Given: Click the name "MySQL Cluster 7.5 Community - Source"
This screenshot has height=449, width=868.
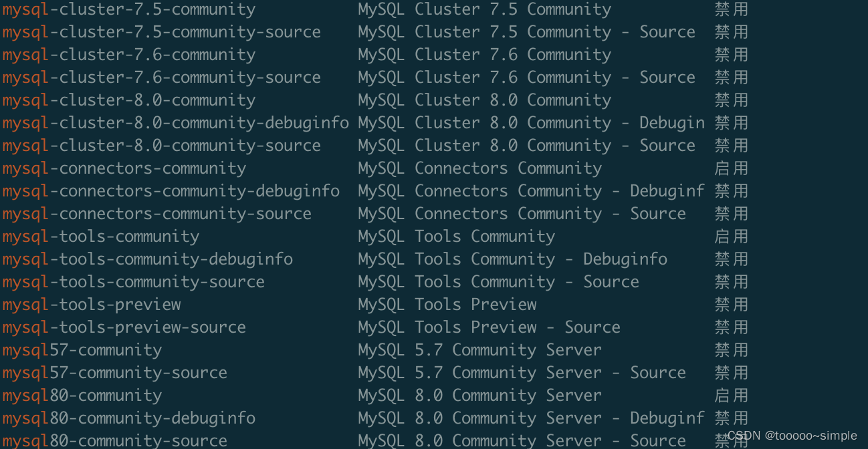Looking at the screenshot, I should point(526,32).
